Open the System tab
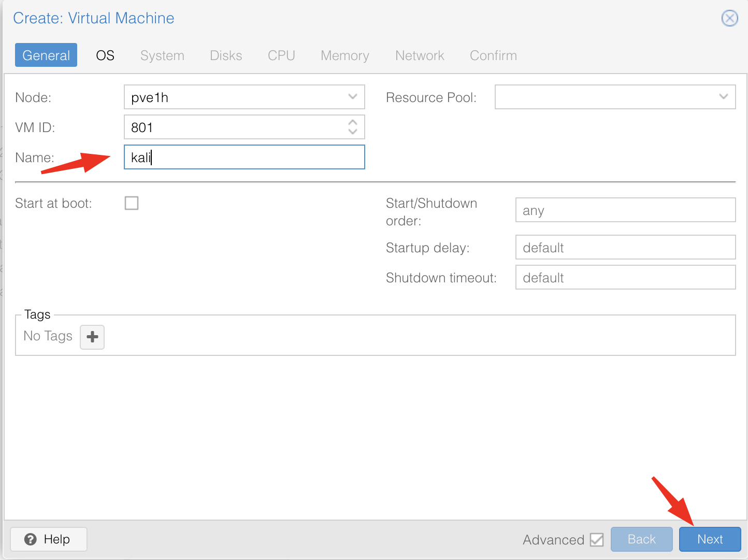Viewport: 748px width, 560px height. click(x=162, y=55)
